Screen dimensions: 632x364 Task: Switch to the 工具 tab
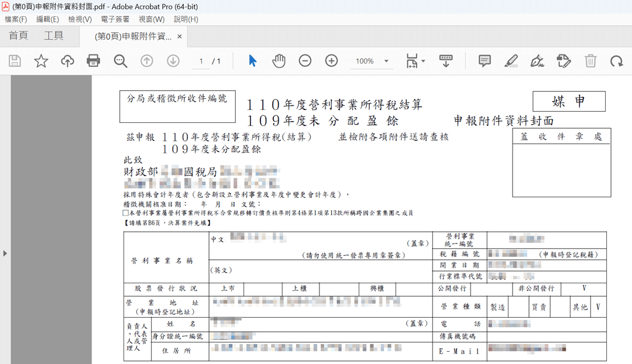click(x=54, y=36)
